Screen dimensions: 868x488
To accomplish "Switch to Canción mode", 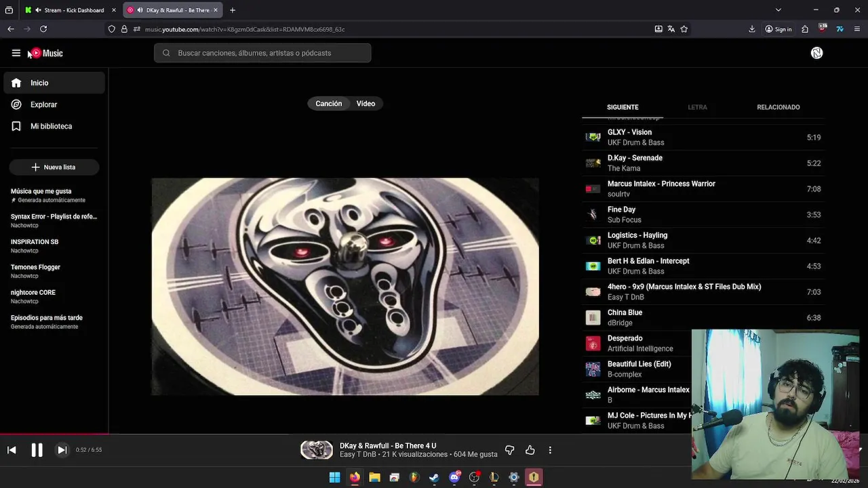I will tap(329, 104).
